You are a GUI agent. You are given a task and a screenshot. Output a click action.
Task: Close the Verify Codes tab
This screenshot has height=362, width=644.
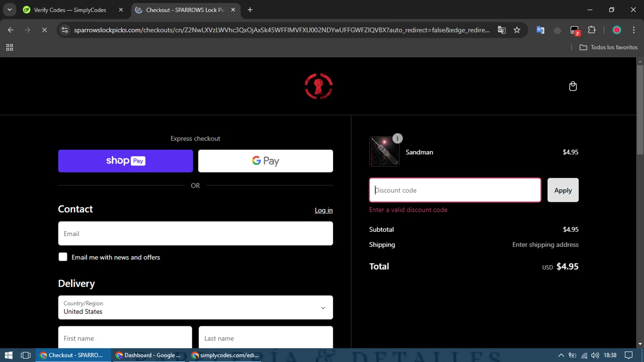click(121, 10)
